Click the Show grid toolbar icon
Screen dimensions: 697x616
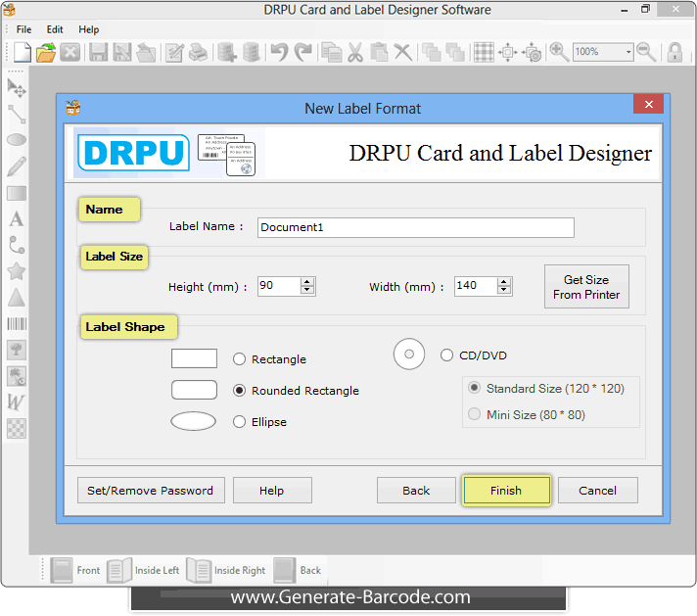click(484, 52)
